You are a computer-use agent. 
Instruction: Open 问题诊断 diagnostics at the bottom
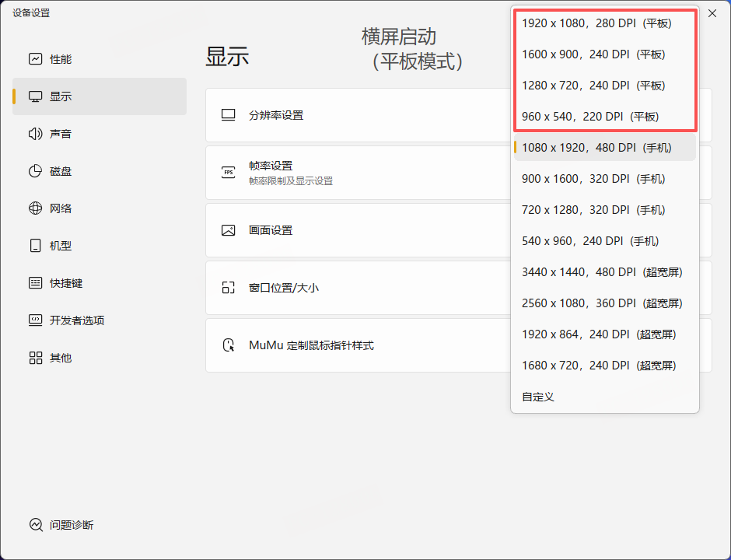point(61,525)
